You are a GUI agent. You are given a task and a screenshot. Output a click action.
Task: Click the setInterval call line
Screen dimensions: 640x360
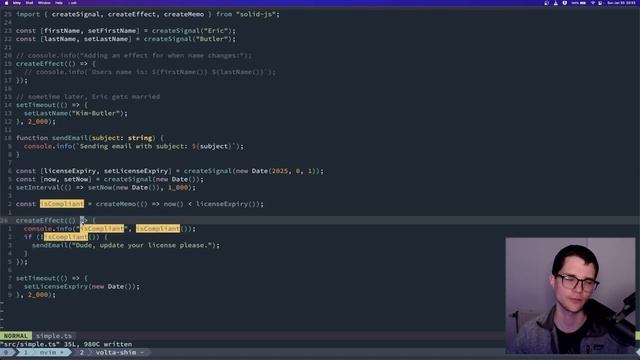coord(106,187)
